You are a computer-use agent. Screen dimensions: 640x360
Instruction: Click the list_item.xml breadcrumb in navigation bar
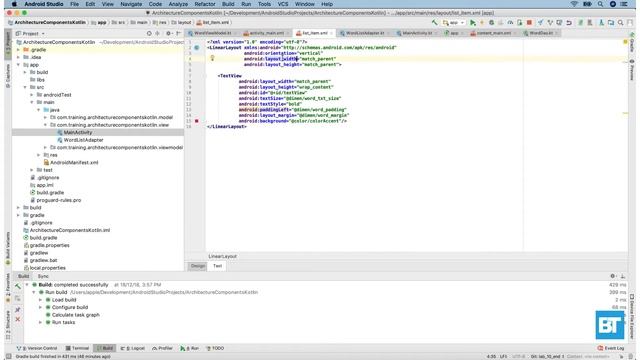(x=213, y=23)
